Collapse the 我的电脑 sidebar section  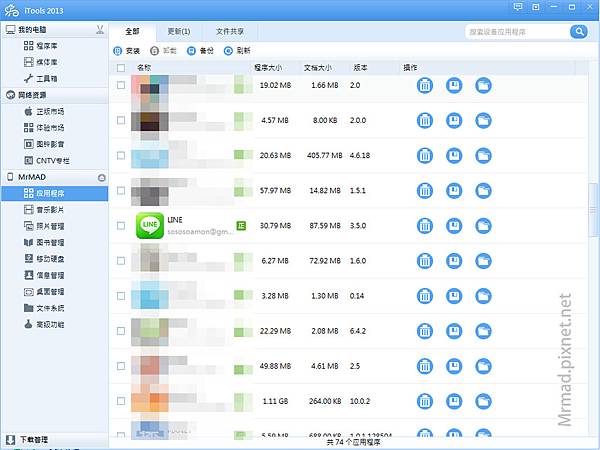[54, 29]
